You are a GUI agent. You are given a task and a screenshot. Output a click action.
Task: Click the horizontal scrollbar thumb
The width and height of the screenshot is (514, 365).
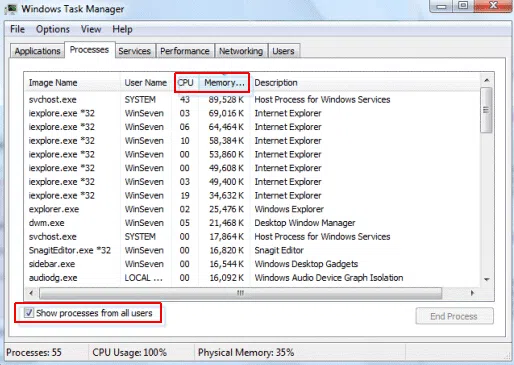click(240, 293)
